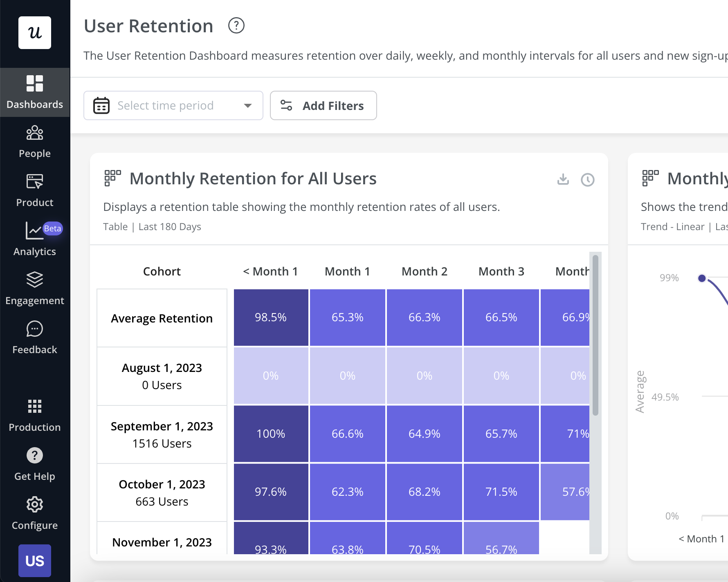Click the 99% data point on trend chart

[x=702, y=278]
